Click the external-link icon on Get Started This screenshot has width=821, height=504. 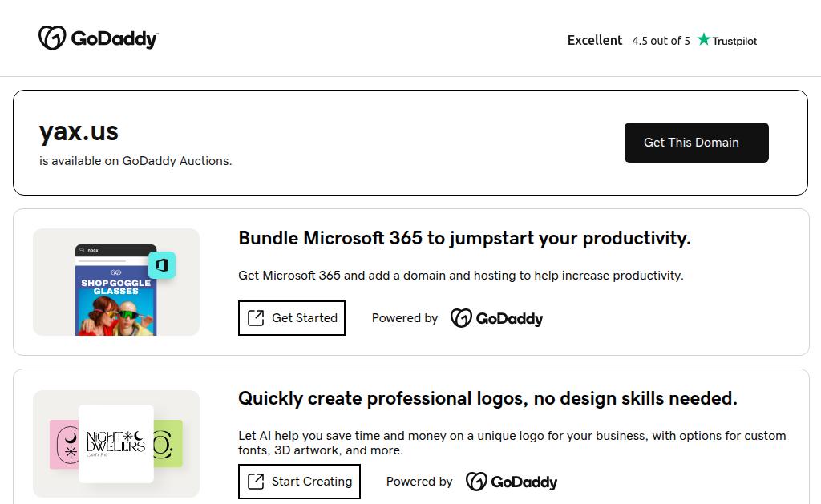256,318
